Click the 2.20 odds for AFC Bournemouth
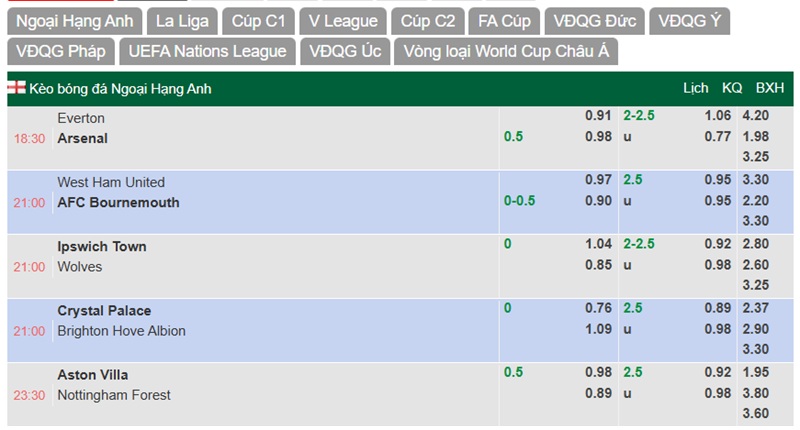Viewport: 800px width, 430px height. [x=756, y=201]
